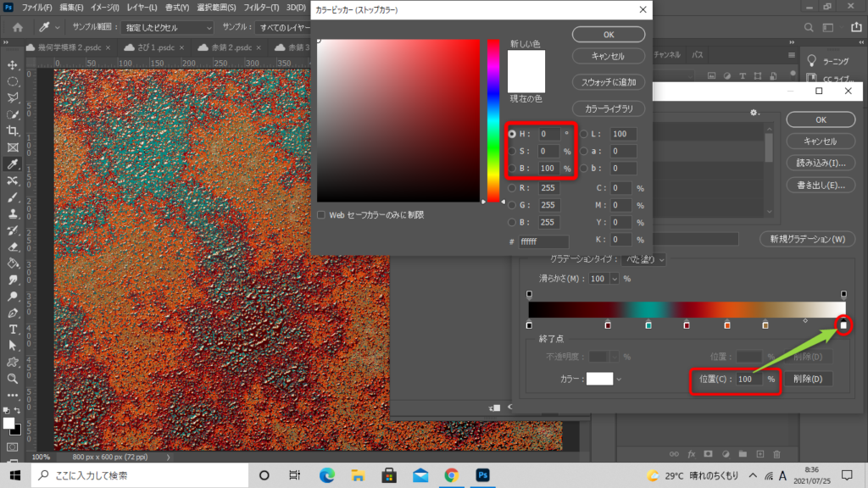
Task: Select the S saturation radio button
Action: 512,151
